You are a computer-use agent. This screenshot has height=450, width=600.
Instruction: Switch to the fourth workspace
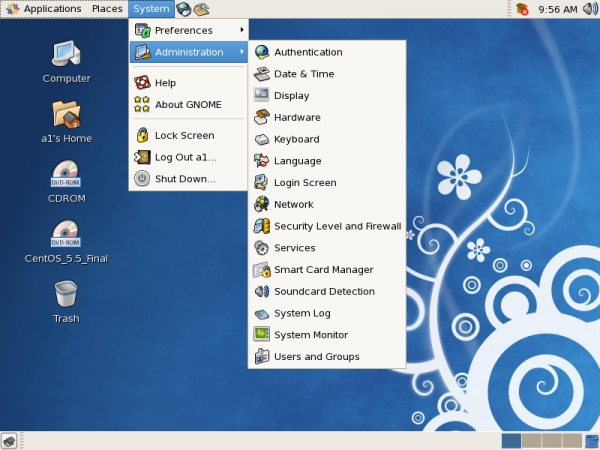[572, 441]
